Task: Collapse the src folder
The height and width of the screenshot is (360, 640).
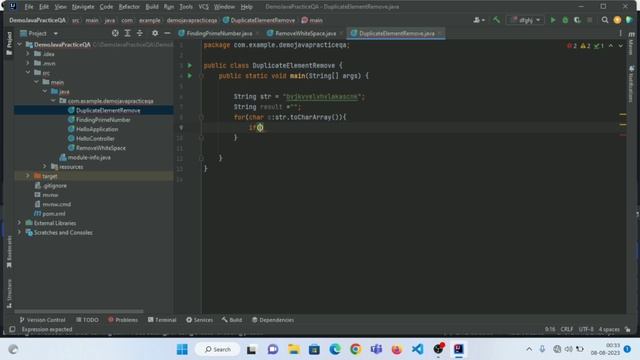Action: click(28, 72)
